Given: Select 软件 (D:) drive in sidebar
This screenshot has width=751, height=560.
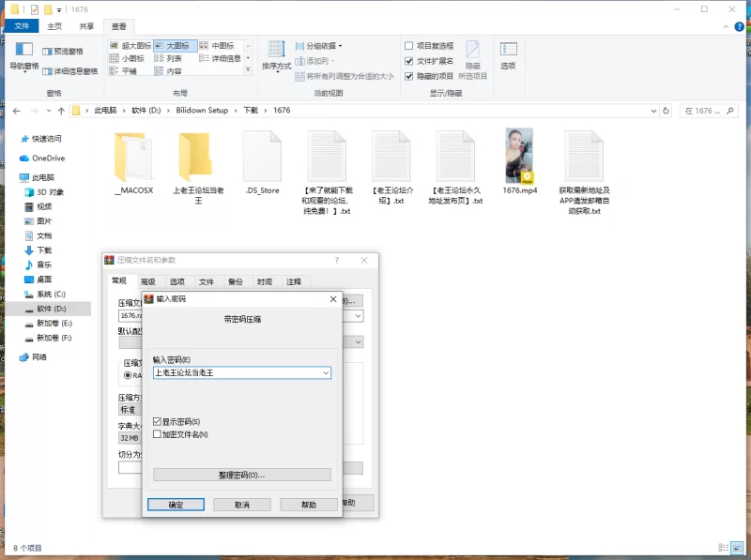Looking at the screenshot, I should point(48,309).
